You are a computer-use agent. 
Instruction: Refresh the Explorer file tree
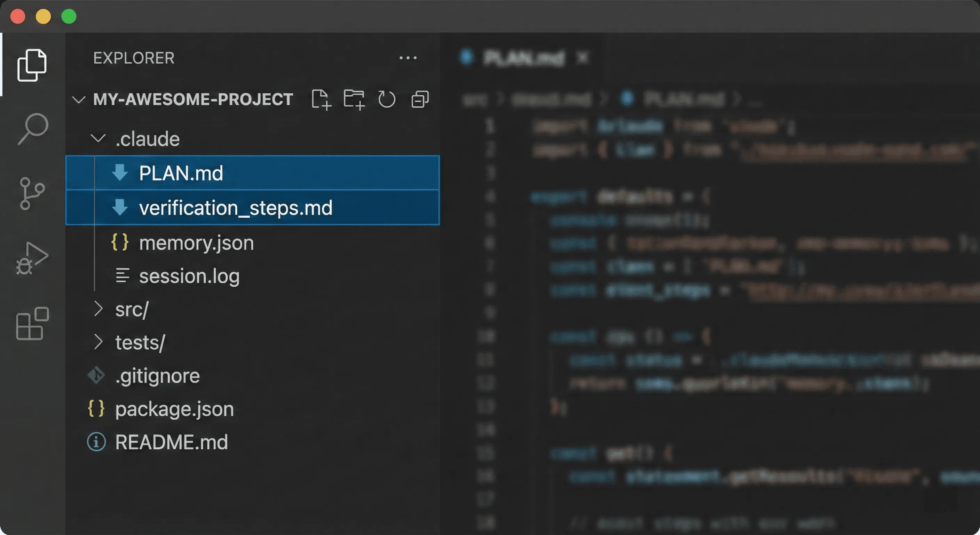[387, 99]
